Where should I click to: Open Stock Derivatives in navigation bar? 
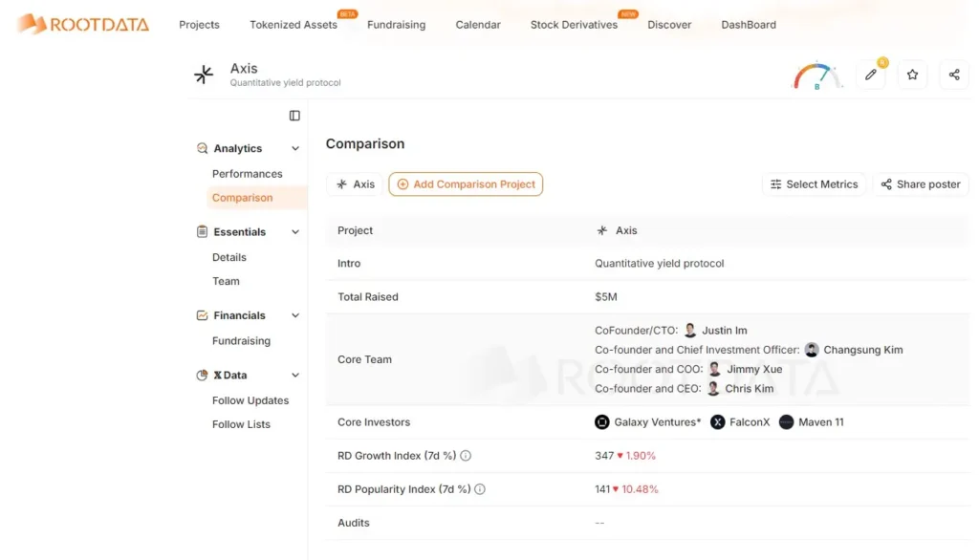(x=574, y=25)
